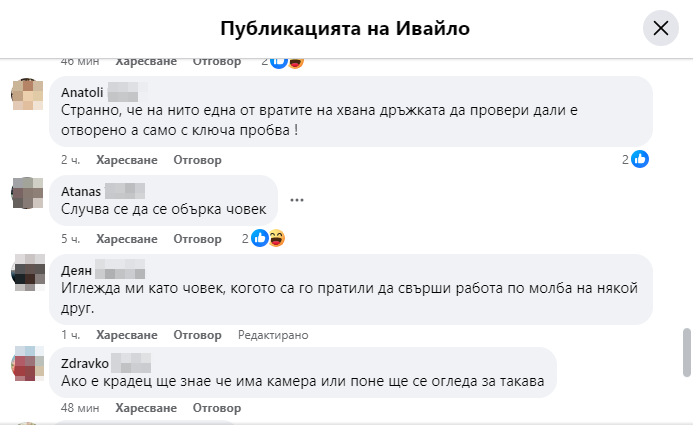This screenshot has height=429, width=693.
Task: Click the 5 ч. timestamp on Atanas comment
Action: click(70, 239)
